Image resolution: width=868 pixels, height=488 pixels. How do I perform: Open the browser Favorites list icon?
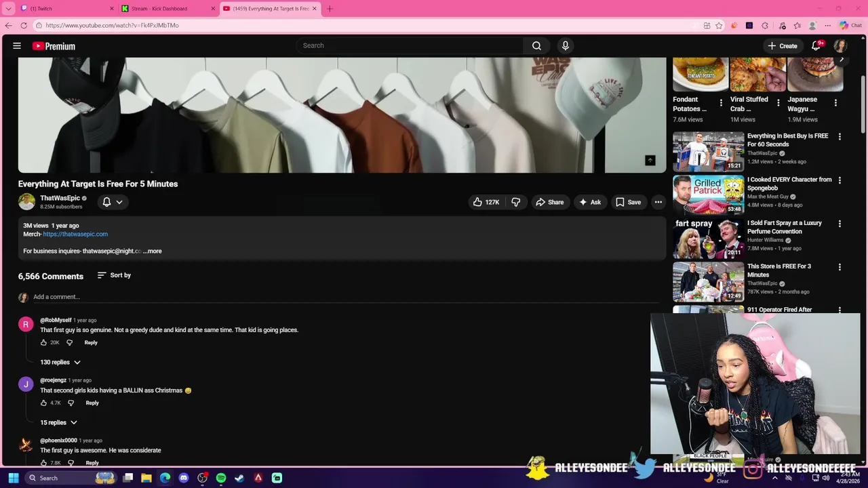coord(797,26)
